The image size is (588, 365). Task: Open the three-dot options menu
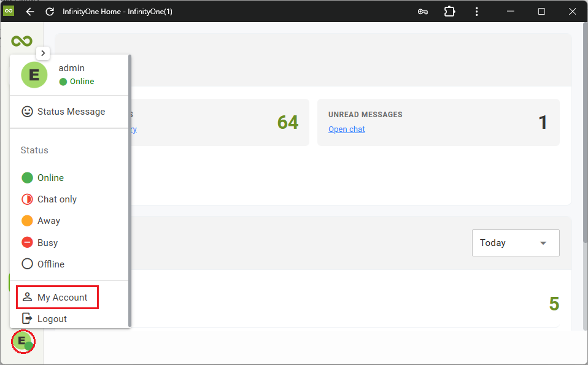[477, 12]
